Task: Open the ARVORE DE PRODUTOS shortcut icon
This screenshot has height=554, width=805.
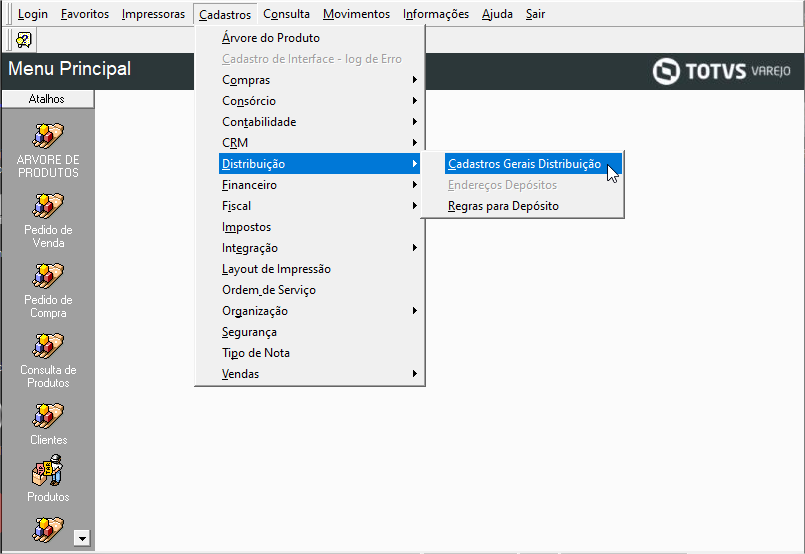Action: [x=48, y=136]
